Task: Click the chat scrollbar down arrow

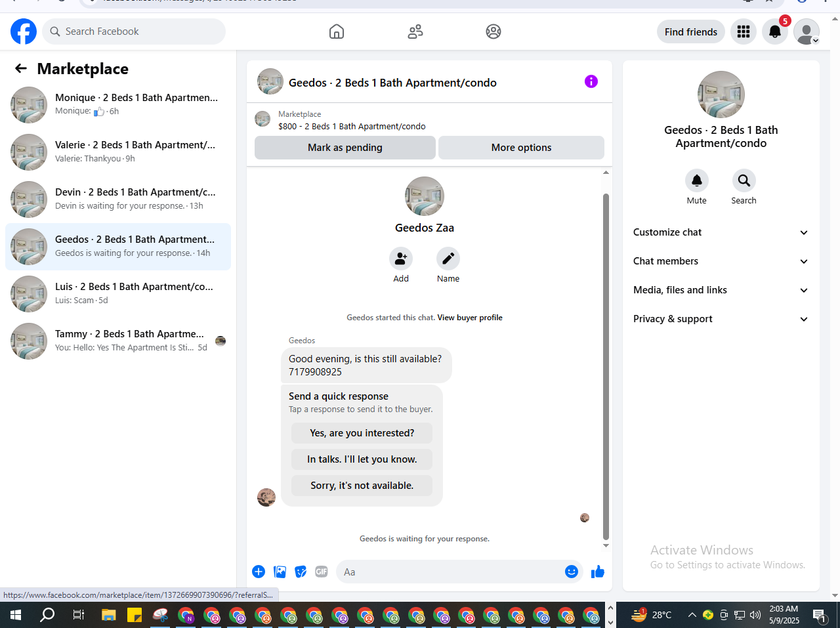Action: coord(606,545)
